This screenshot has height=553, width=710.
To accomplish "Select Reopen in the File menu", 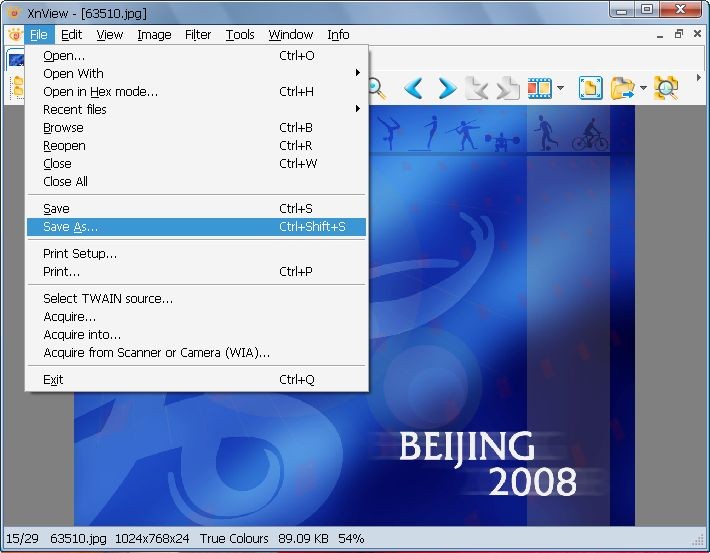I will (196, 145).
